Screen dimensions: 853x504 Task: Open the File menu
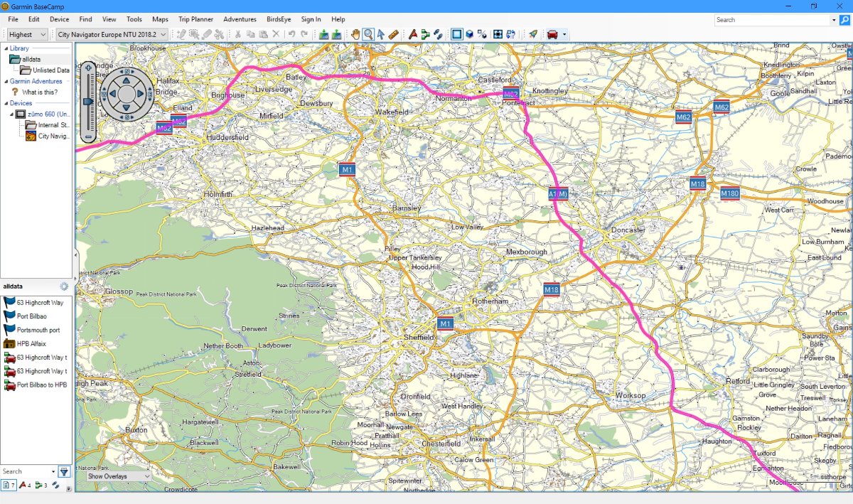pyautogui.click(x=14, y=19)
